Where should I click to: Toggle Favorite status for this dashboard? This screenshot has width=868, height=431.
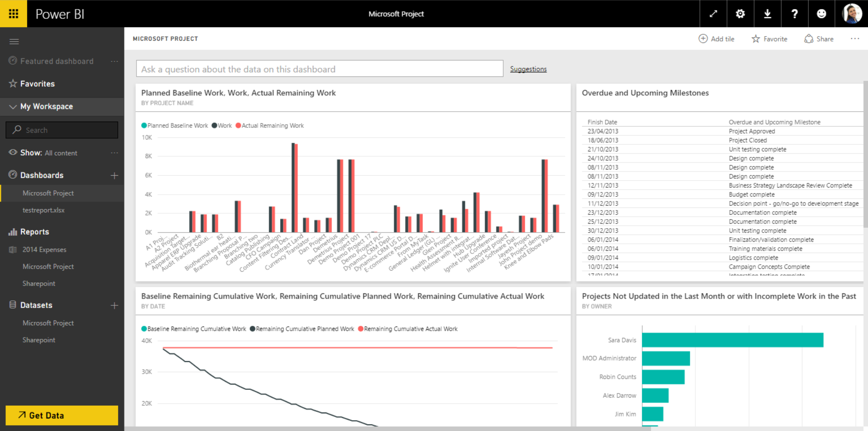click(769, 39)
